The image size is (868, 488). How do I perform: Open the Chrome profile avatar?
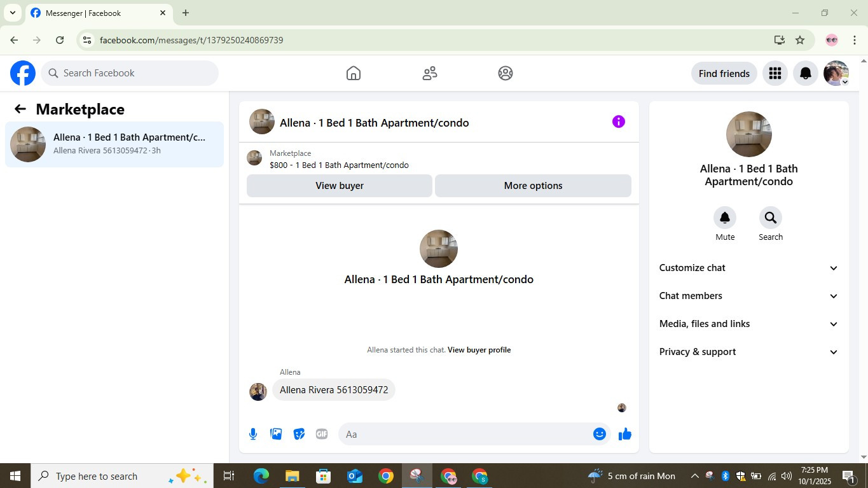tap(832, 40)
